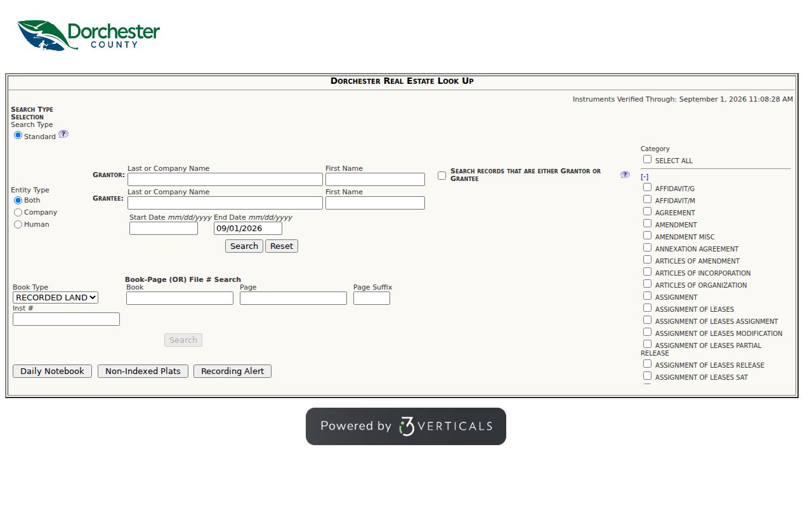
Task: Select the Standard search type radio
Action: click(18, 135)
